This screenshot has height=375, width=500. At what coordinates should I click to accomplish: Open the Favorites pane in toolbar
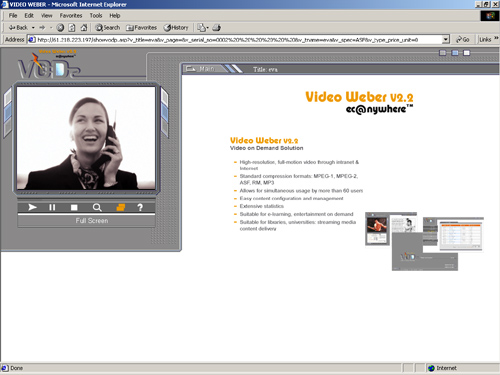[141, 28]
